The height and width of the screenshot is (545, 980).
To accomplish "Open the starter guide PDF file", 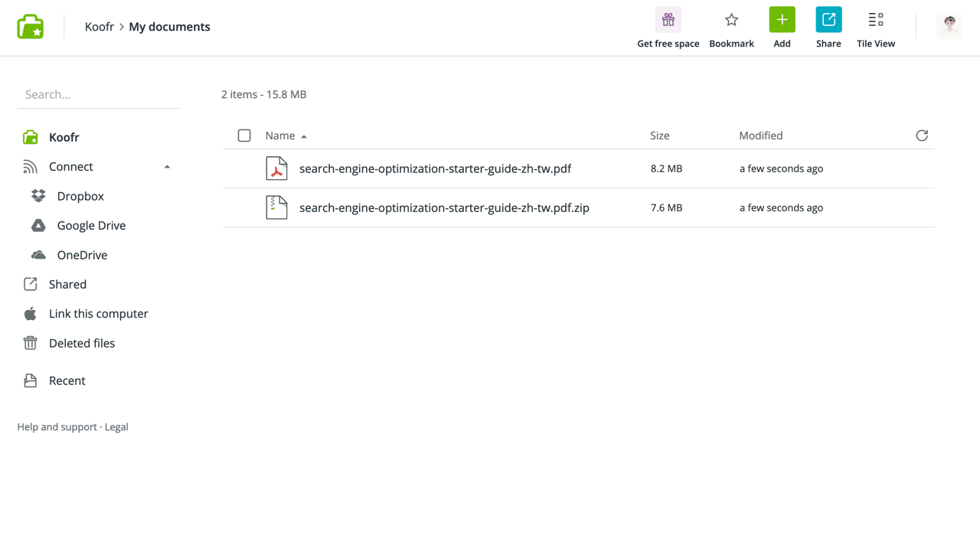I will coord(435,168).
